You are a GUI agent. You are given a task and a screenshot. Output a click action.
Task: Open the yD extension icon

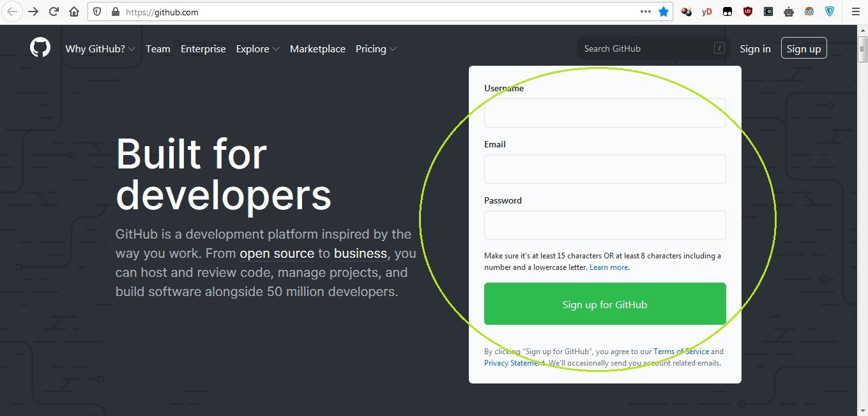[x=706, y=11]
